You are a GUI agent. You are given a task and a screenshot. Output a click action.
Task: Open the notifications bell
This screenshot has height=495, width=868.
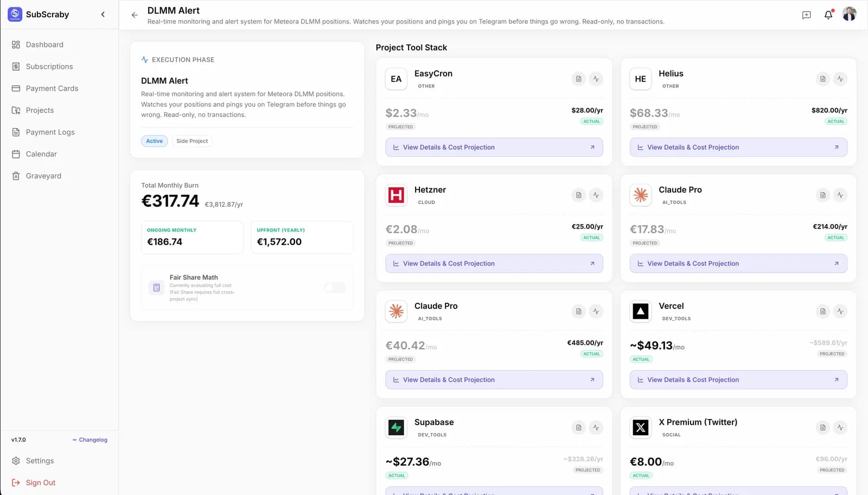(828, 15)
